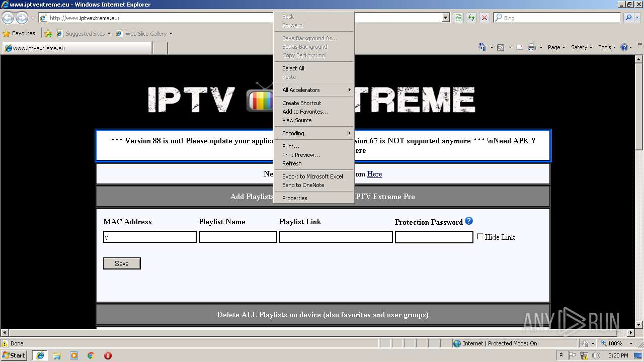Click the horizontal scrollbar right arrow
Image resolution: width=644 pixels, height=362 pixels.
(x=631, y=333)
